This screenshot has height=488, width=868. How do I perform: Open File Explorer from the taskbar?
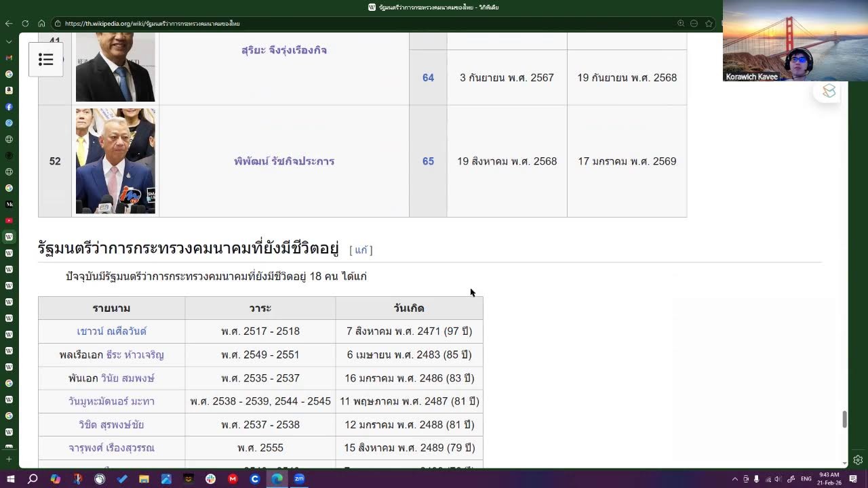[x=144, y=479]
